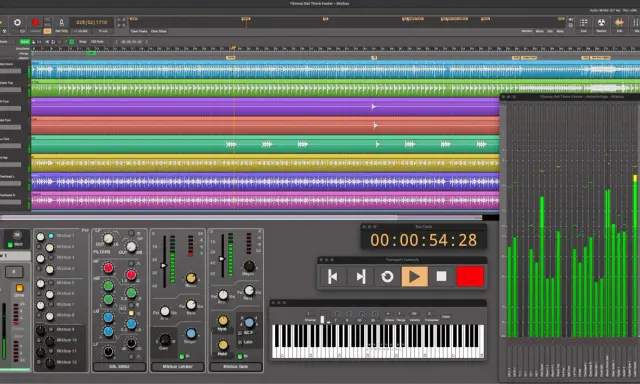The height and width of the screenshot is (384, 640).
Task: Select the blue audio region on the top track
Action: 336,69
